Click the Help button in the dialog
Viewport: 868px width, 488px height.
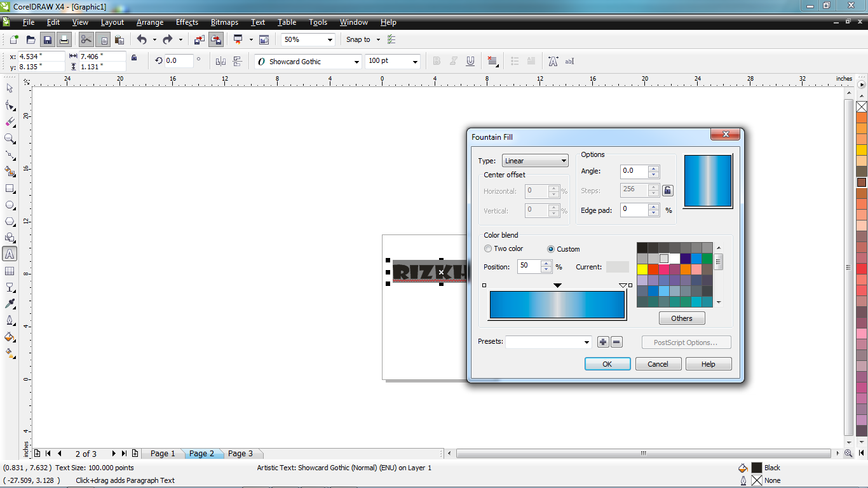click(709, 364)
